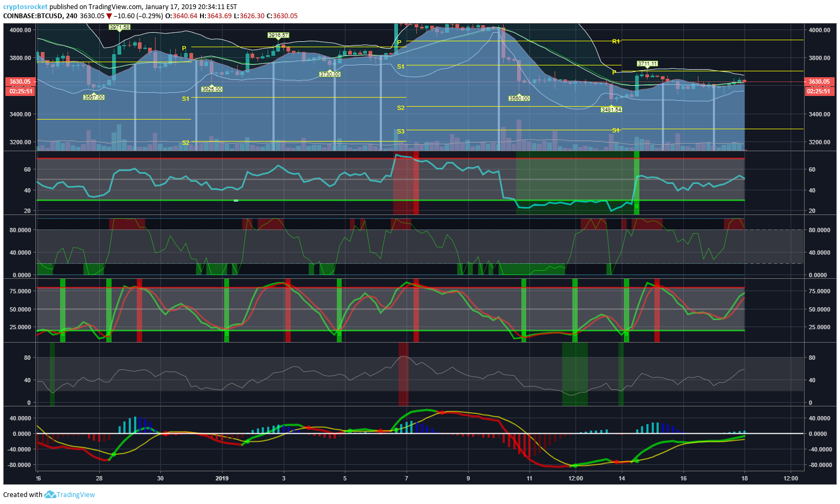Click the 3971.58 high price callout
Viewport: 840px width, 504px height.
[x=119, y=27]
